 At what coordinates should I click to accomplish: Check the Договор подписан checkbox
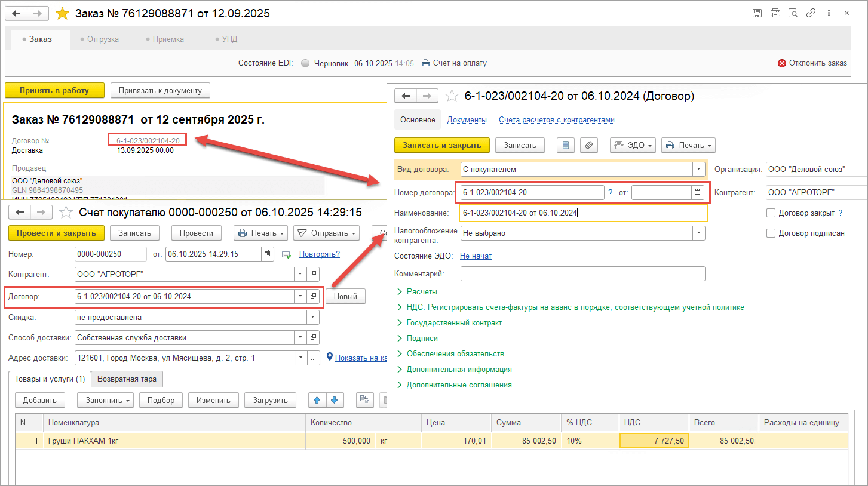click(771, 233)
